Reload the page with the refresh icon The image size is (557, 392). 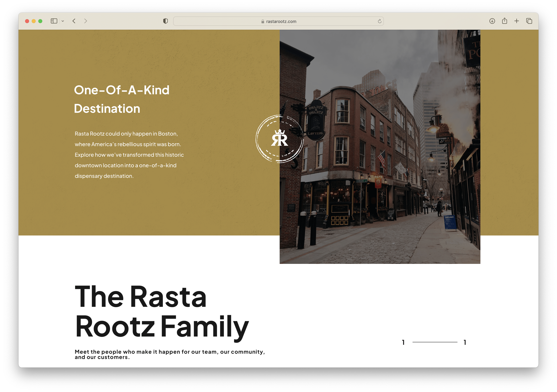coord(379,21)
